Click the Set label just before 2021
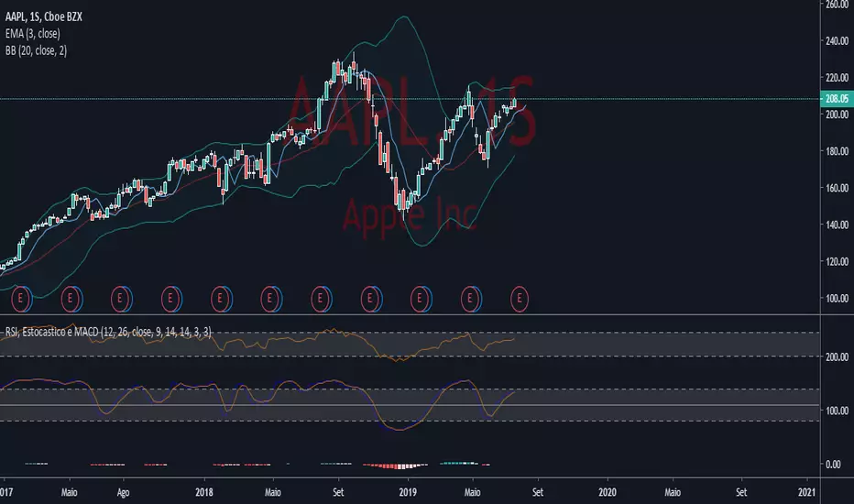The image size is (854, 504). [x=741, y=493]
